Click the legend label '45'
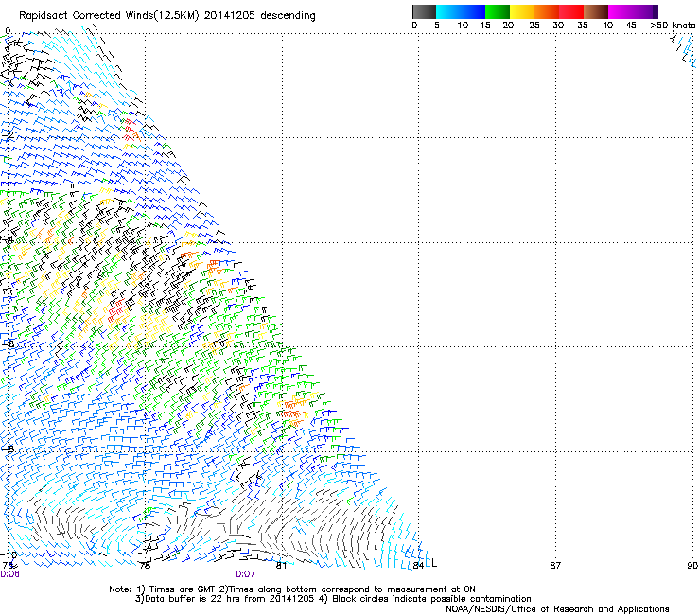This screenshot has height=615, width=700. pos(631,26)
